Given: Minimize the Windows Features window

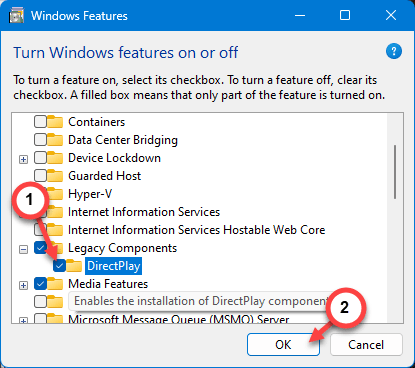Looking at the screenshot, I should pyautogui.click(x=300, y=15).
